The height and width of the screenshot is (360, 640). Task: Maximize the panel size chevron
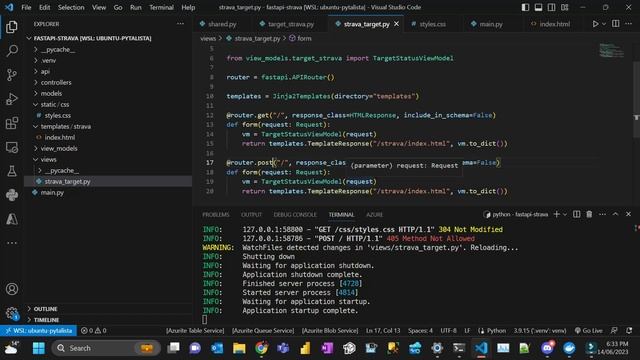pos(616,214)
